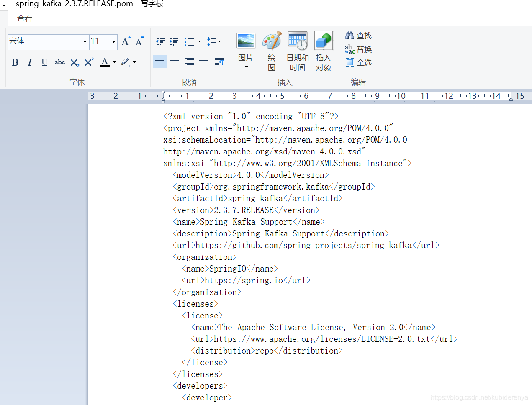
Task: Click the <name>Spring Kafka Support line
Action: point(249,222)
